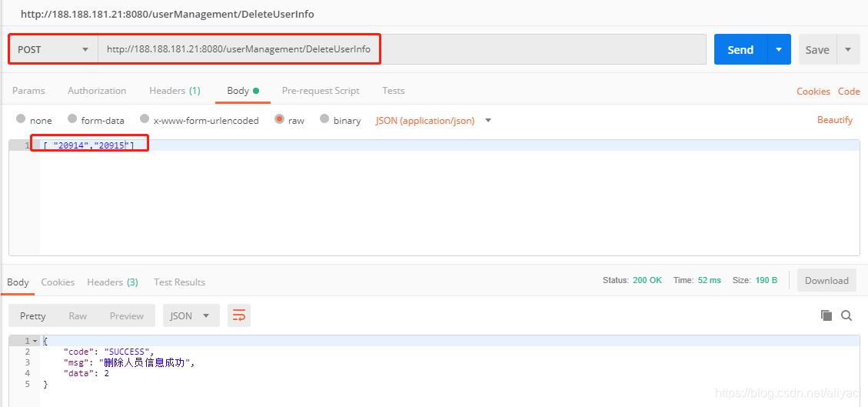Open the response Cookies tab
868x407 pixels.
58,282
